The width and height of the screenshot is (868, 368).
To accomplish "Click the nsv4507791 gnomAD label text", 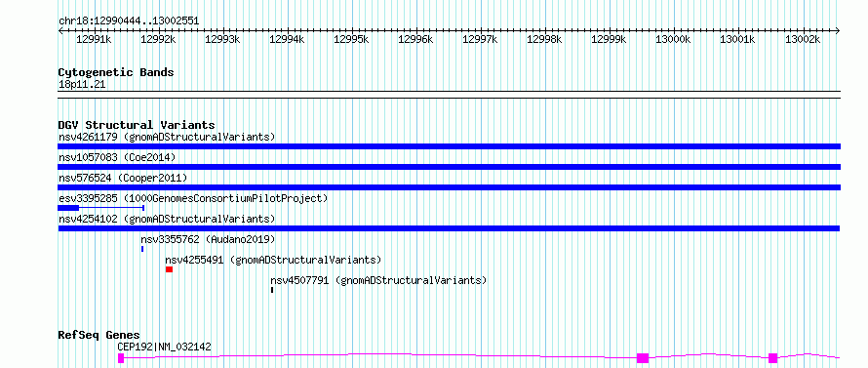I will click(378, 280).
